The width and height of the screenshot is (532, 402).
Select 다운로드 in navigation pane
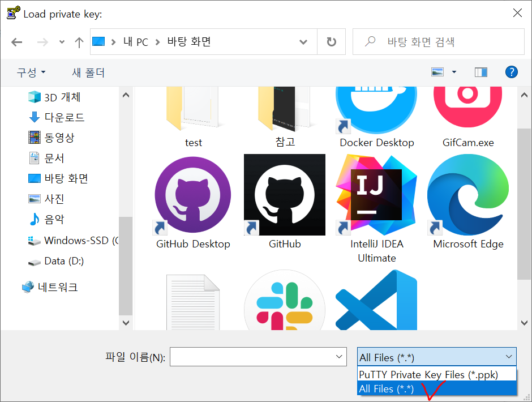[x=57, y=117]
